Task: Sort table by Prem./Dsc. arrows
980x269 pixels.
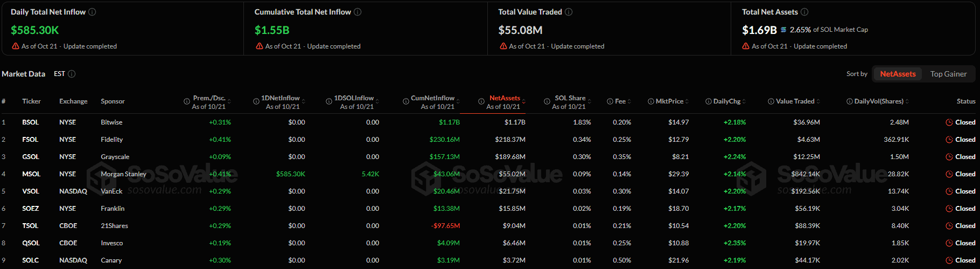Action: tap(229, 101)
